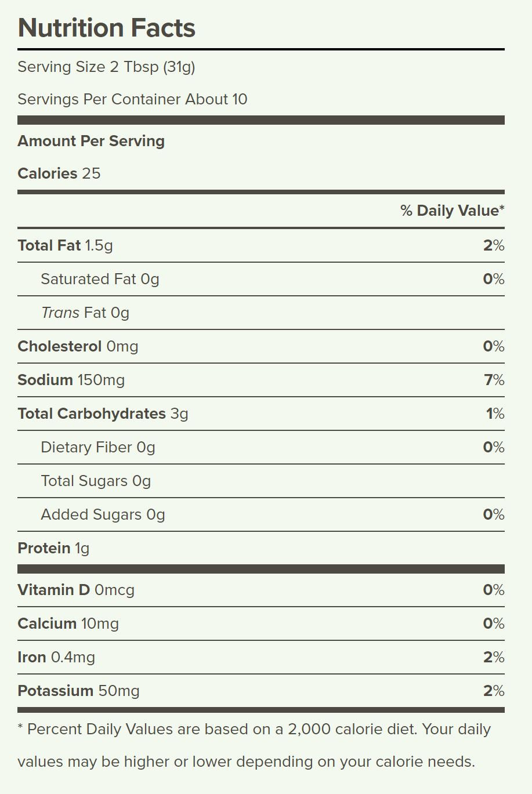Click the Iron 0.4mg row
This screenshot has height=794, width=532.
pos(261,657)
